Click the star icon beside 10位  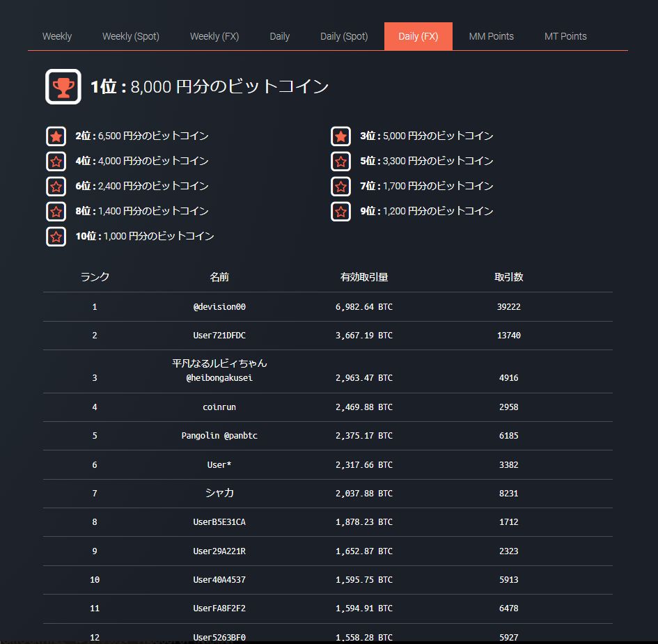(56, 237)
